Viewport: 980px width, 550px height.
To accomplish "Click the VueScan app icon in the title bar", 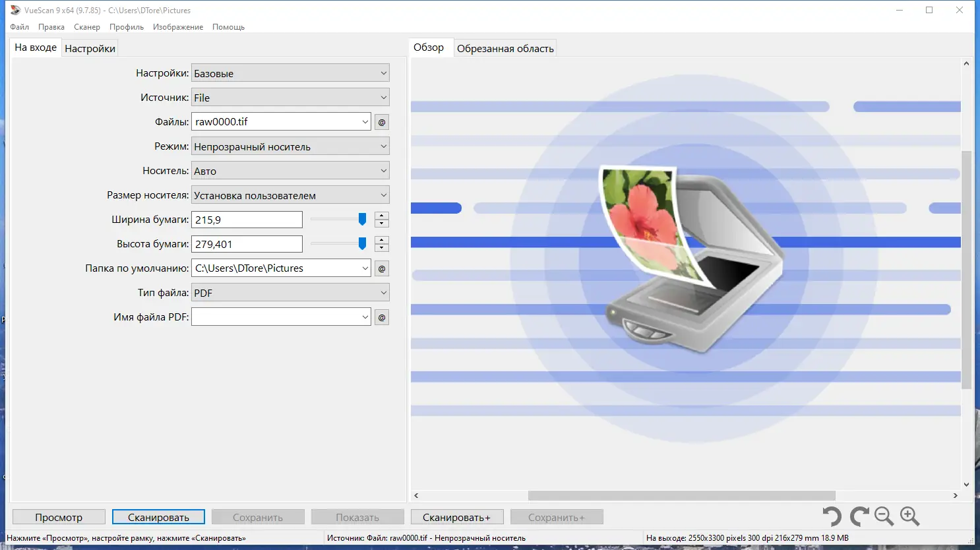I will click(15, 10).
